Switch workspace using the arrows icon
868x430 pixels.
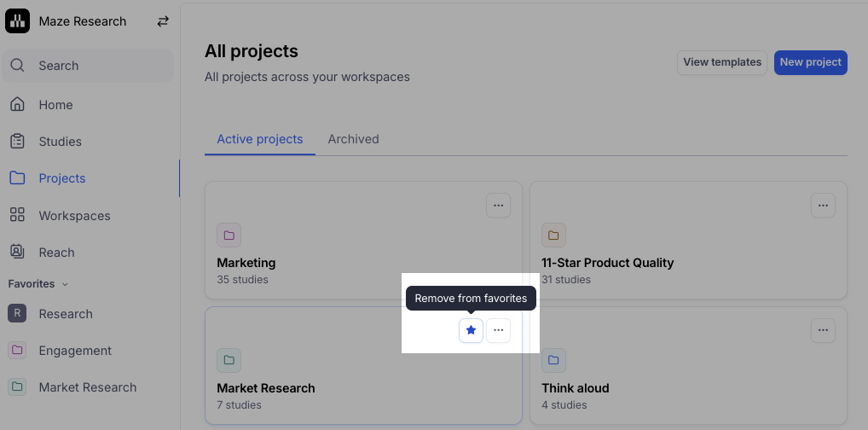163,21
